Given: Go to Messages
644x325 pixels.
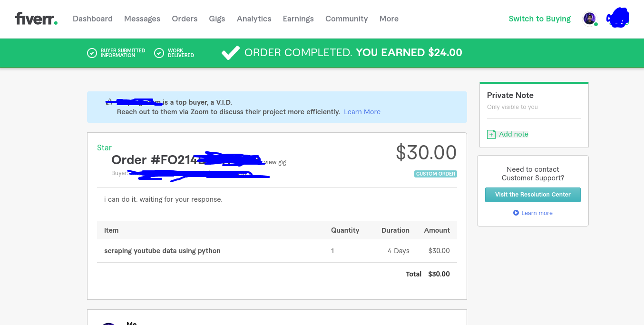Looking at the screenshot, I should click(x=142, y=19).
